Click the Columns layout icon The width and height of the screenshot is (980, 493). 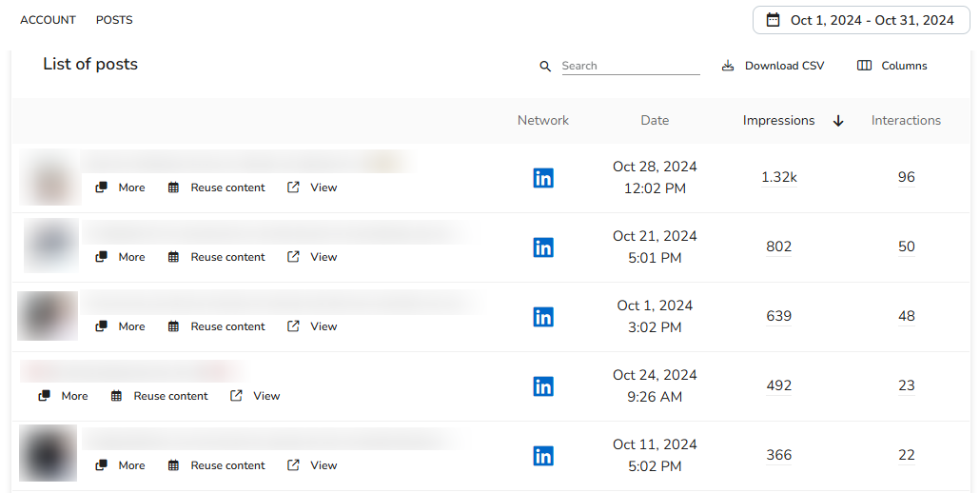click(864, 66)
